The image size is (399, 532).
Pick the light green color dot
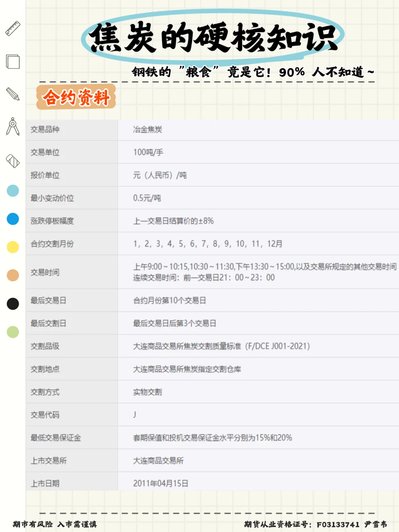click(x=13, y=332)
